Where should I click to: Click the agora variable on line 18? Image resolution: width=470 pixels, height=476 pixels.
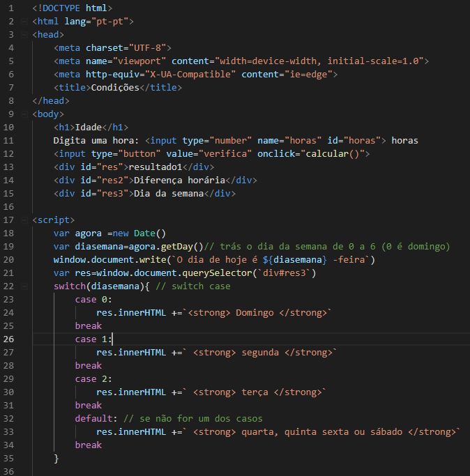[x=88, y=233]
